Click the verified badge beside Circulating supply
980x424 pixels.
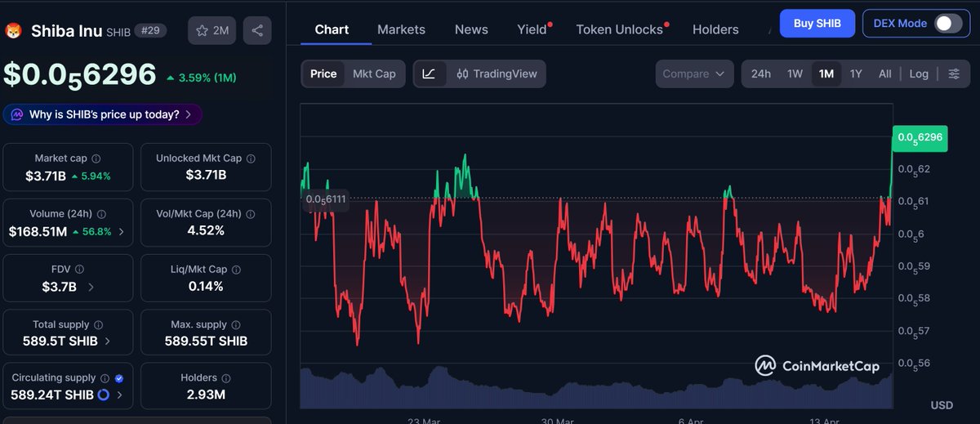[x=119, y=378]
